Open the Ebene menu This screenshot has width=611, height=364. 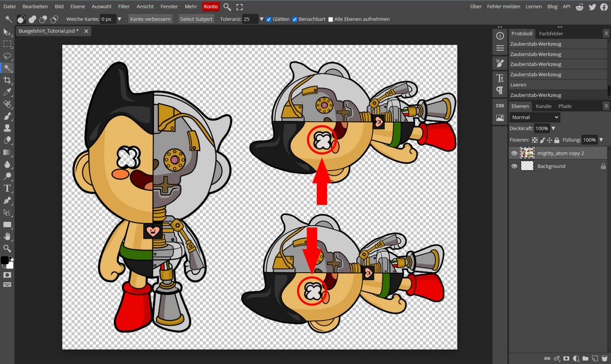[x=78, y=7]
